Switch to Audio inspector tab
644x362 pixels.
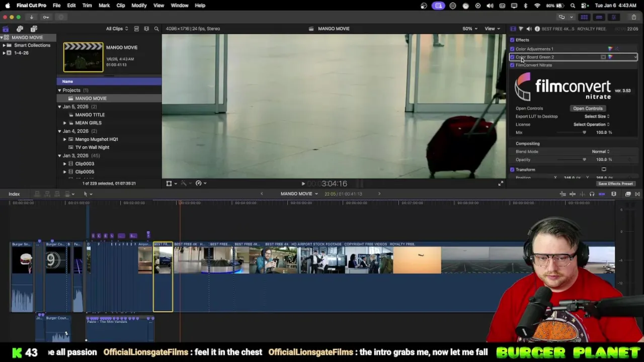coord(529,29)
